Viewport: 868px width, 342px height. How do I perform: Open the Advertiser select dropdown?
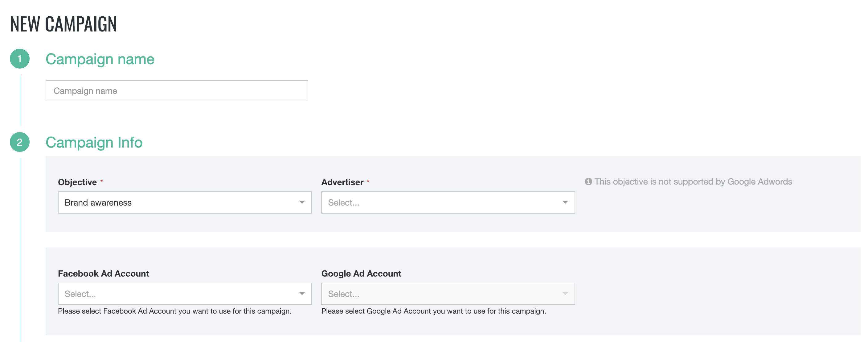(441, 202)
